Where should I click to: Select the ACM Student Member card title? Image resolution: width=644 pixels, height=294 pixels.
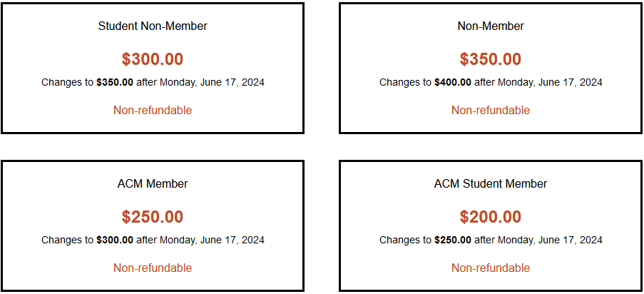click(491, 184)
